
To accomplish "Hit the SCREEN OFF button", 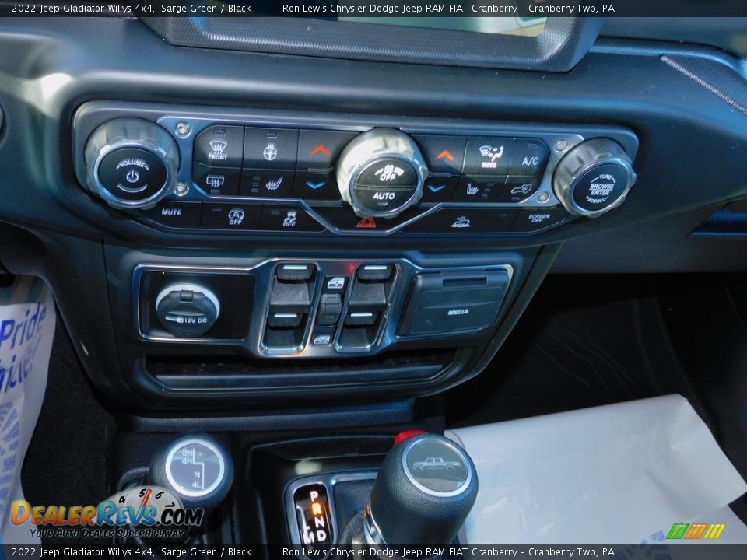I will (538, 218).
